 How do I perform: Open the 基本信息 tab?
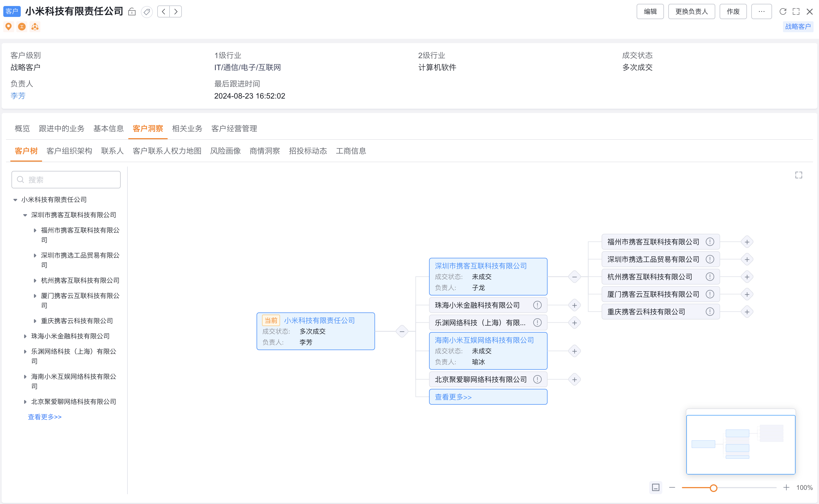(x=108, y=129)
